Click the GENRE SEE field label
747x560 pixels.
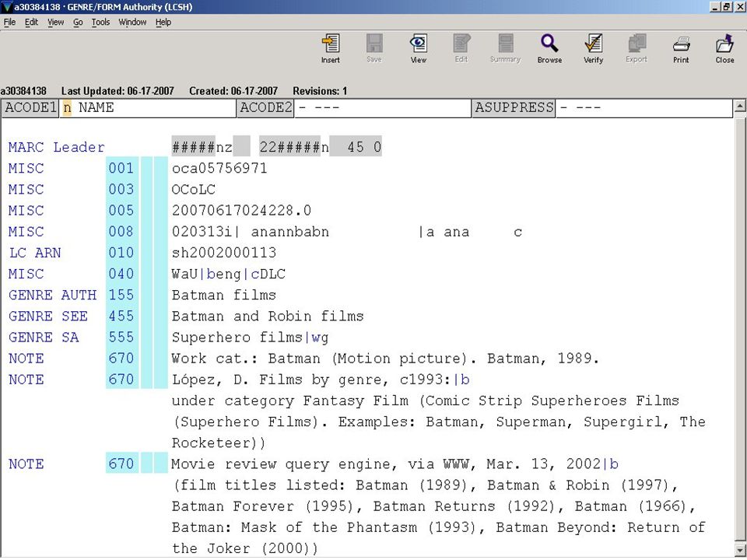(48, 316)
